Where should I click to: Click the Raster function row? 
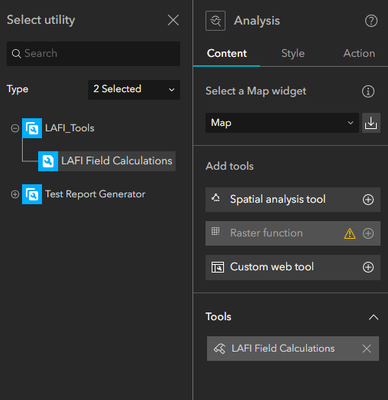point(293,233)
